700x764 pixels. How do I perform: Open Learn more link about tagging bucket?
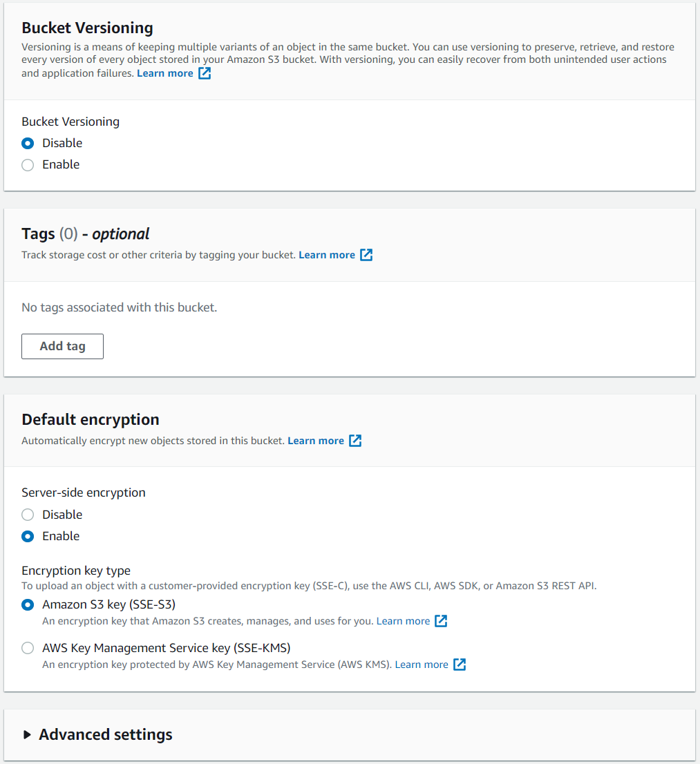327,255
